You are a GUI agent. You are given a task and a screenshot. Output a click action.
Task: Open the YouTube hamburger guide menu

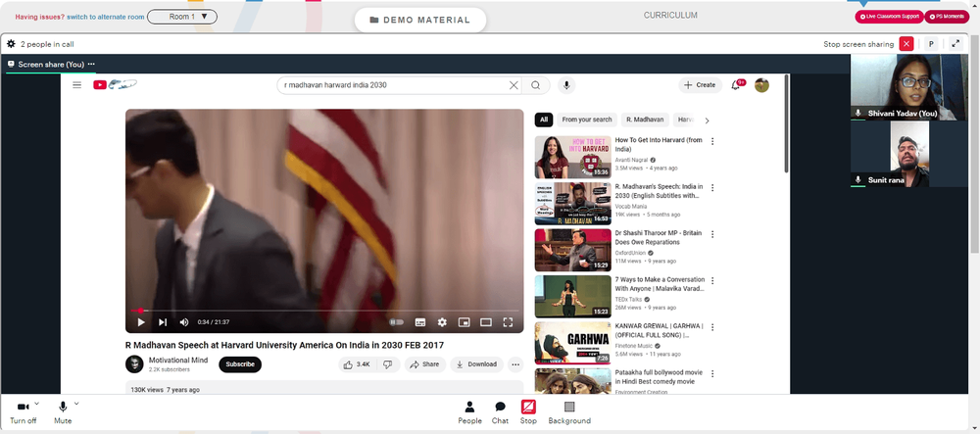click(76, 85)
